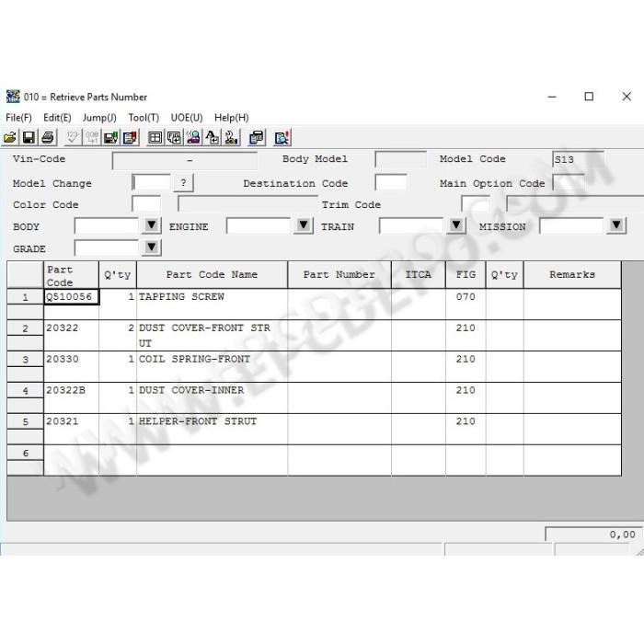Click the greyed 123 checkmark toolbar icon

(x=73, y=138)
